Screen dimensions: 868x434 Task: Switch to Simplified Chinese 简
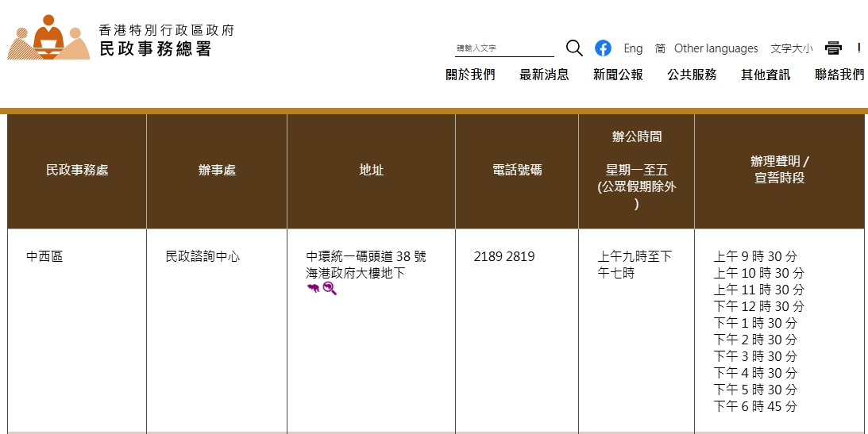pyautogui.click(x=660, y=48)
